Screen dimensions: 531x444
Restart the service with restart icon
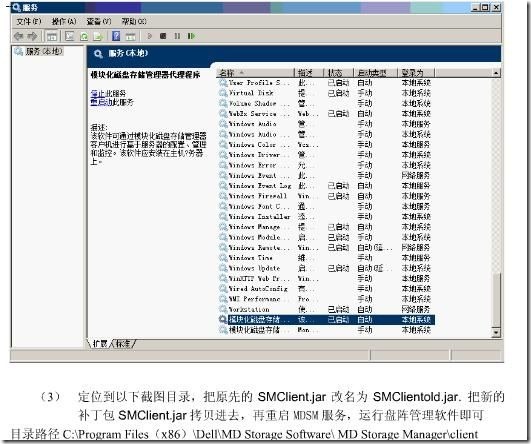pos(191,36)
